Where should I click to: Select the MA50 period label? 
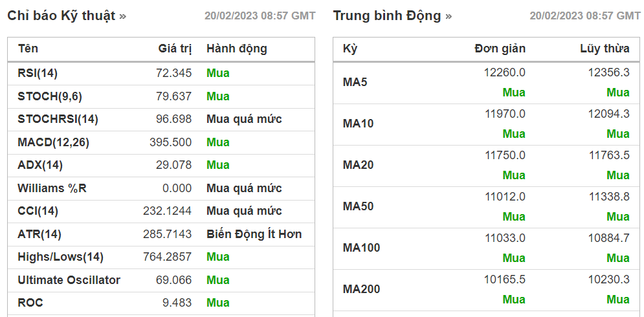click(x=358, y=206)
